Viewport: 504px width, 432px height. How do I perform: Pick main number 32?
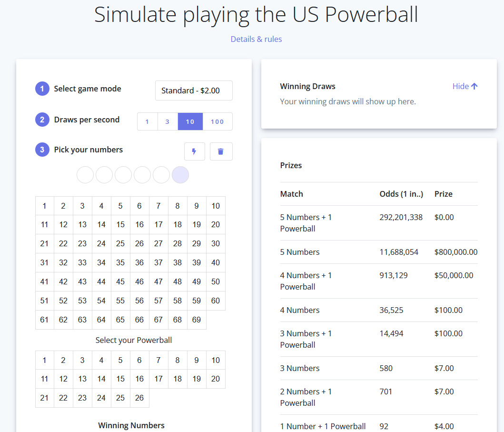63,262
